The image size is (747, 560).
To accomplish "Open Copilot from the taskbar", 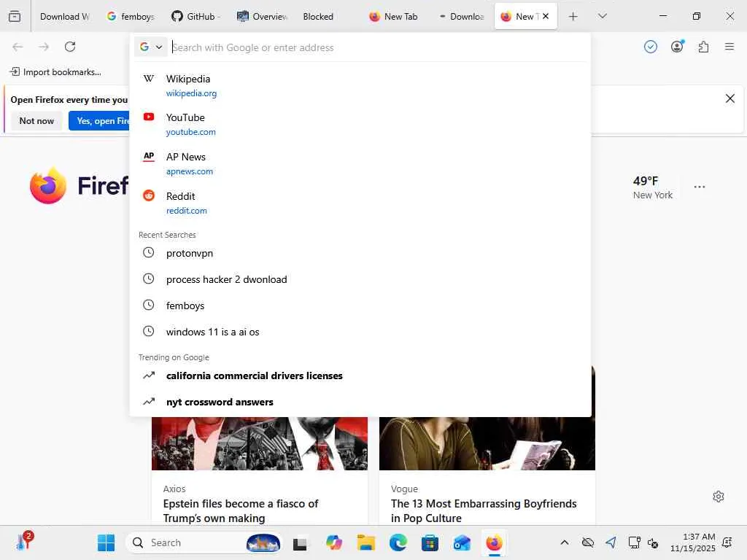I will pos(334,542).
